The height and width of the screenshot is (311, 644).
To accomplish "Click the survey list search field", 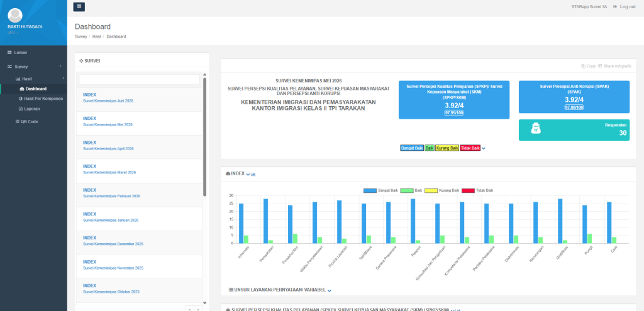I will tap(139, 80).
